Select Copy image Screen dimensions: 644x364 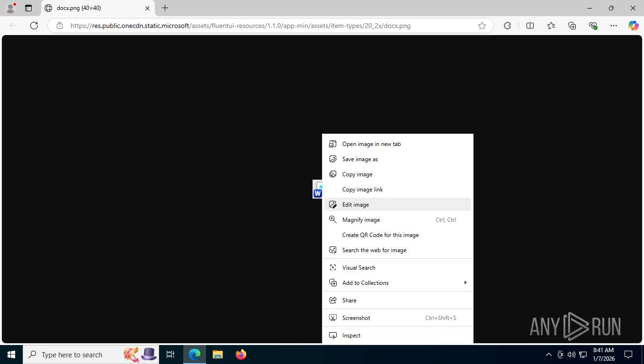click(x=398, y=174)
